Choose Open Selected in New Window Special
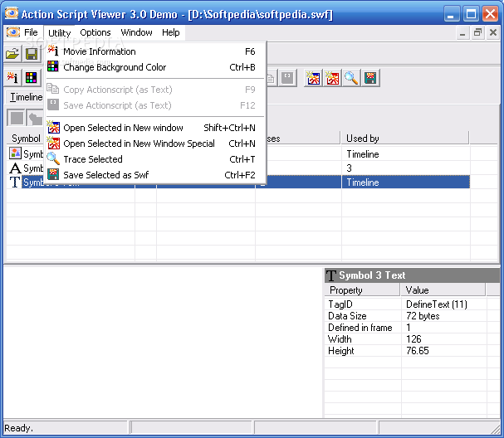The height and width of the screenshot is (438, 504). tap(156, 144)
